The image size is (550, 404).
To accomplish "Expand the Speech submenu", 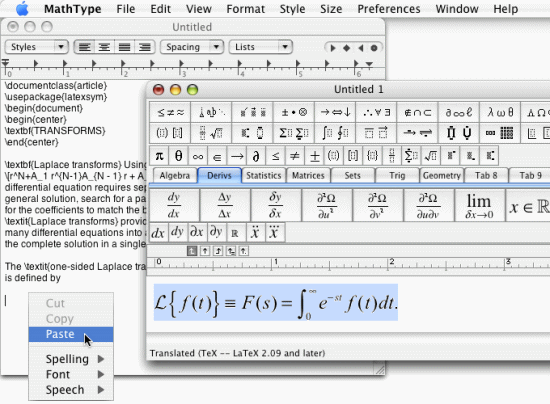I will (x=71, y=390).
